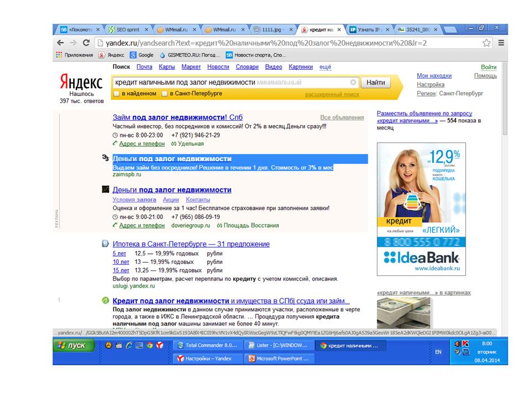Screen dimensions: 532x399
Task: Click Kaspersky tray icon
Action: point(465,344)
